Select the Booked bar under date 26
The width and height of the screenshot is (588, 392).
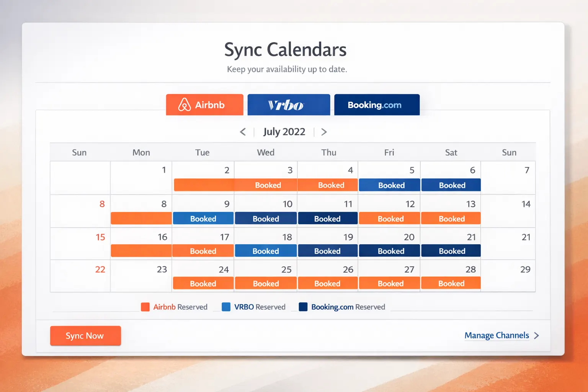pos(328,283)
